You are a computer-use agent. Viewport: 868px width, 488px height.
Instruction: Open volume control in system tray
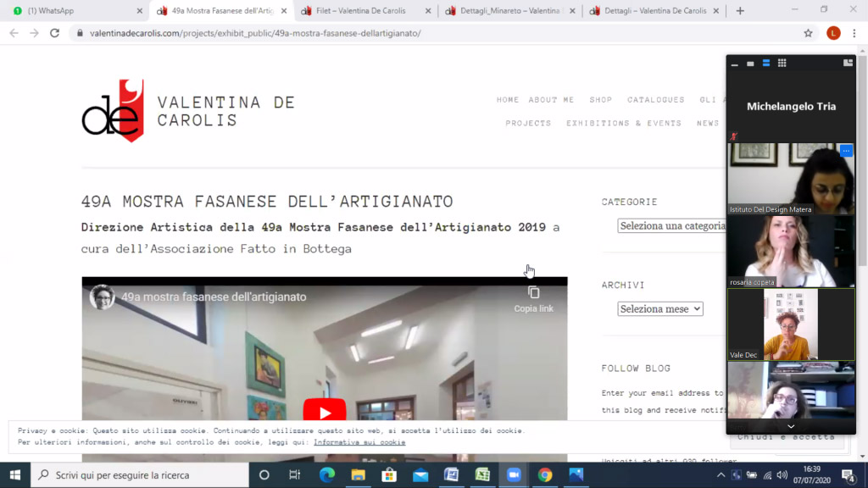coord(782,474)
